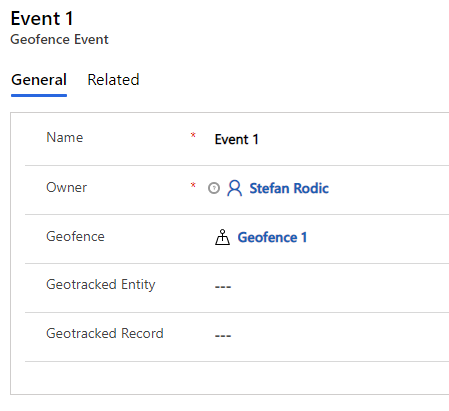Select the General tab
The image size is (449, 411).
(x=39, y=80)
